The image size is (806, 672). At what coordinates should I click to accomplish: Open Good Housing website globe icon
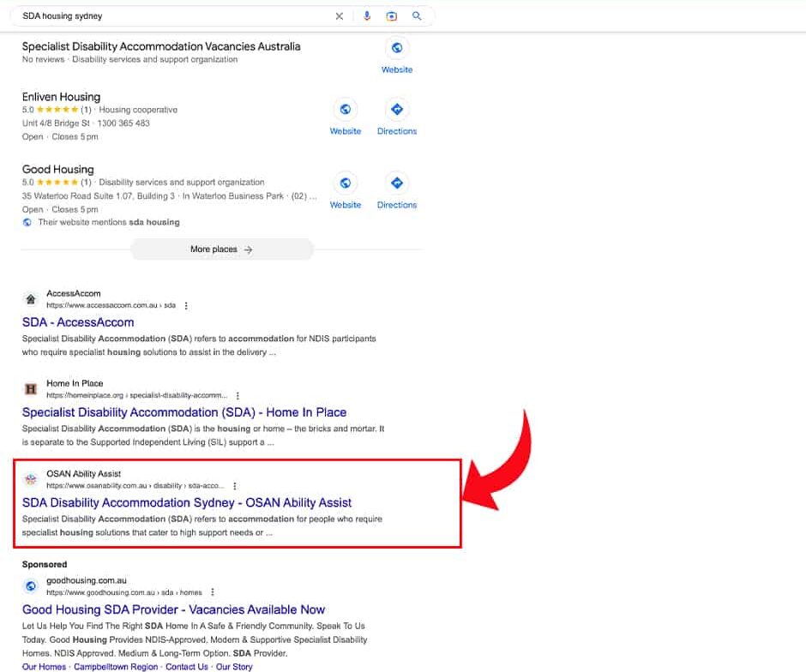point(346,183)
